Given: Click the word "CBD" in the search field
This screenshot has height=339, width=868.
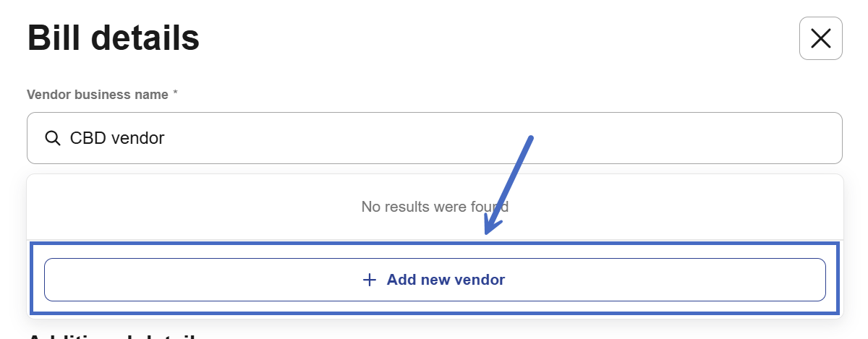Looking at the screenshot, I should click(x=87, y=138).
